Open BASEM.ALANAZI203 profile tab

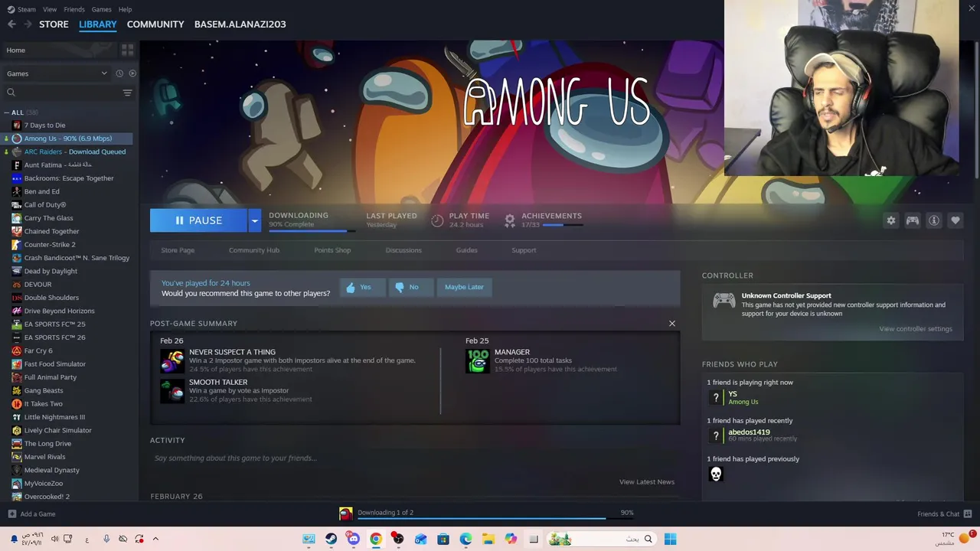click(x=240, y=24)
